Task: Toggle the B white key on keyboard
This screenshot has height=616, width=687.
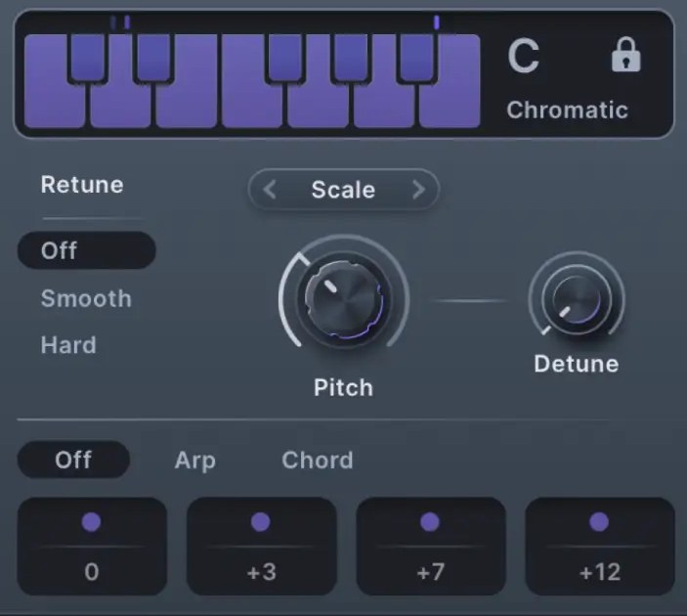Action: point(450,106)
